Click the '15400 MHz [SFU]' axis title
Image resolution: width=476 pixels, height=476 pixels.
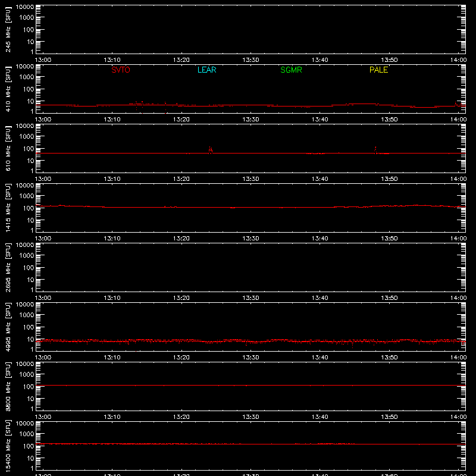pos(8,446)
